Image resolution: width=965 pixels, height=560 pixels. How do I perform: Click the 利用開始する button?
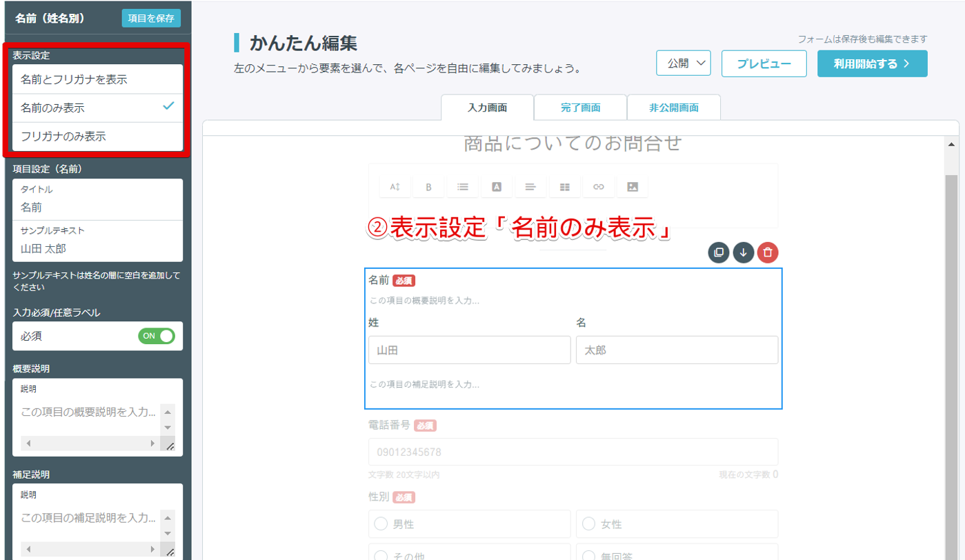pos(873,63)
